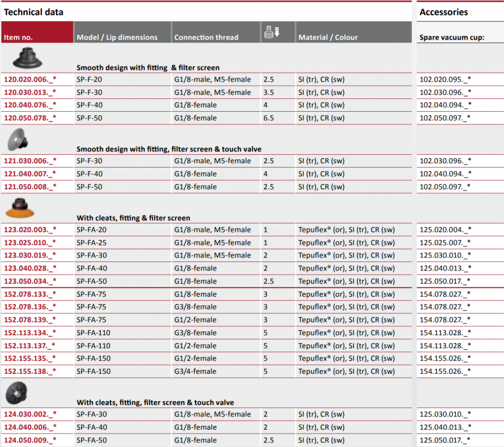Select item number 124.050.009._*
The height and width of the screenshot is (447, 504).
(30, 440)
